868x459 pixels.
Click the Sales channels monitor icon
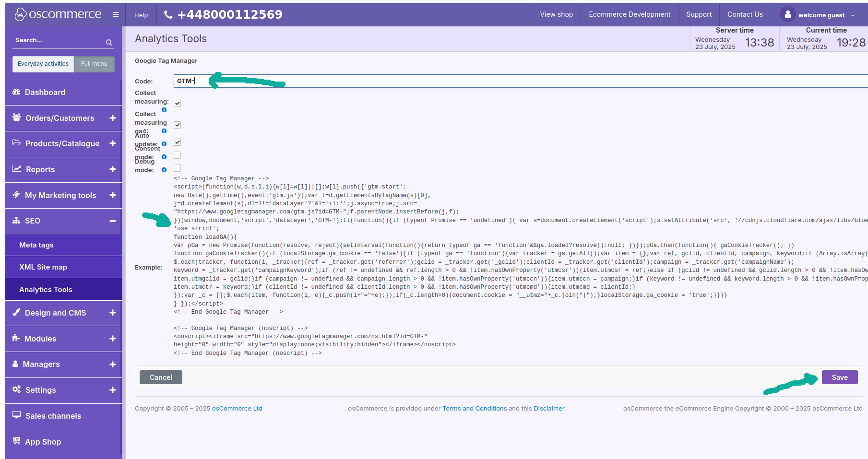tap(17, 415)
